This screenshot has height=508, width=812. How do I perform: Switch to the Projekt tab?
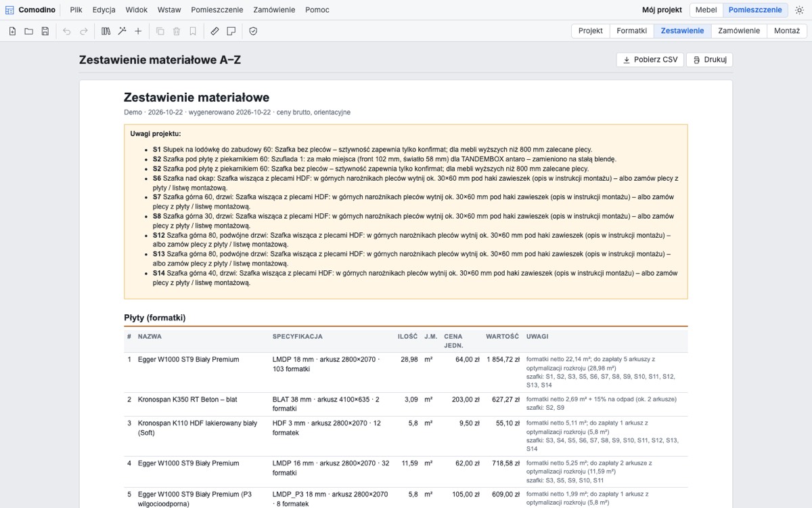pyautogui.click(x=591, y=31)
